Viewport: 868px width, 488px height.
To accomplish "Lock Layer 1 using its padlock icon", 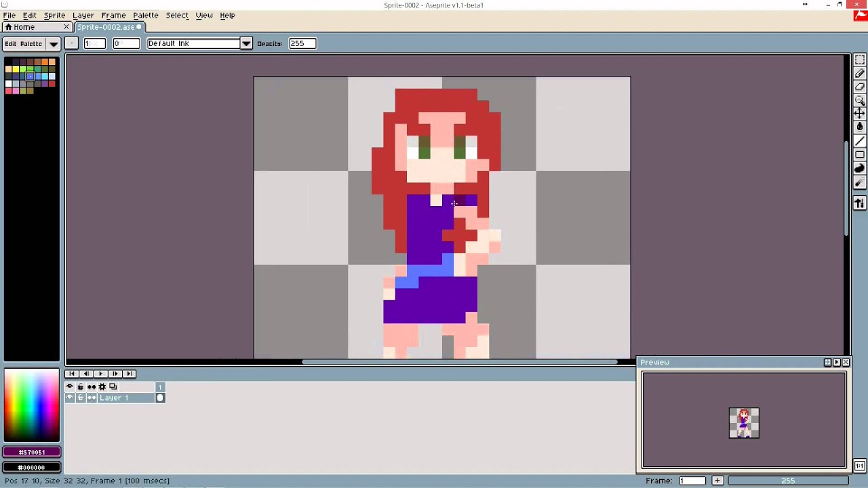I will click(80, 398).
